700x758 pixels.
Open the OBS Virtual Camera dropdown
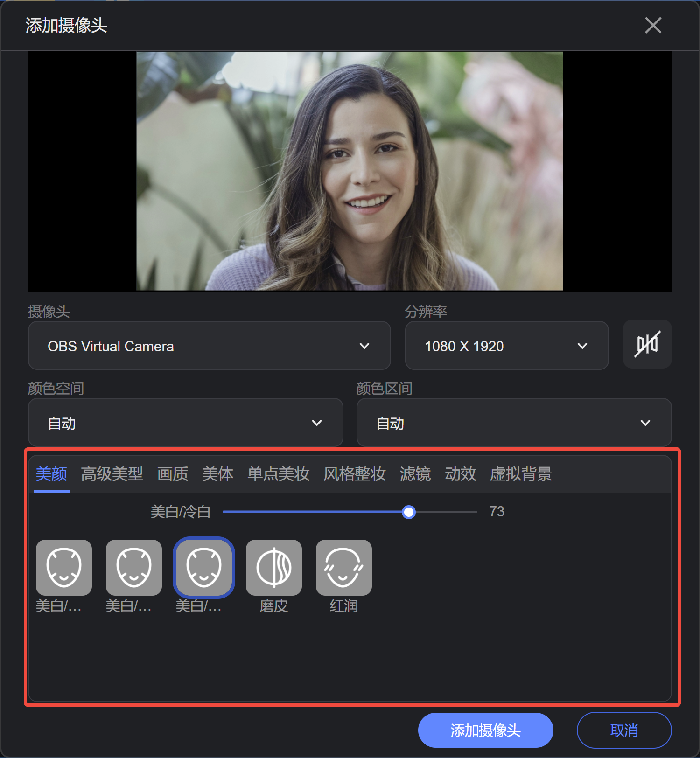tap(210, 346)
